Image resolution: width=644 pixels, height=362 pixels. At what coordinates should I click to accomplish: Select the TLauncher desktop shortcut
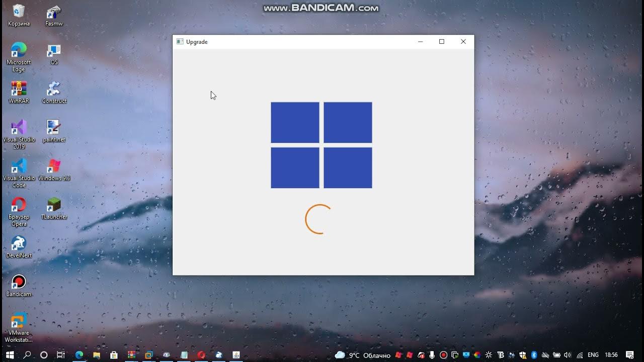[x=54, y=209]
